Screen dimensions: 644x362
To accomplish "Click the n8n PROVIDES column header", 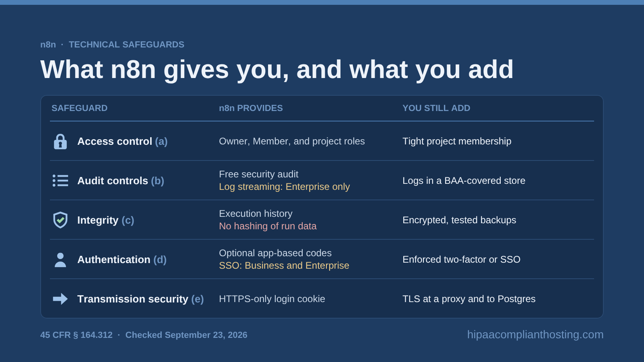I will 251,108.
